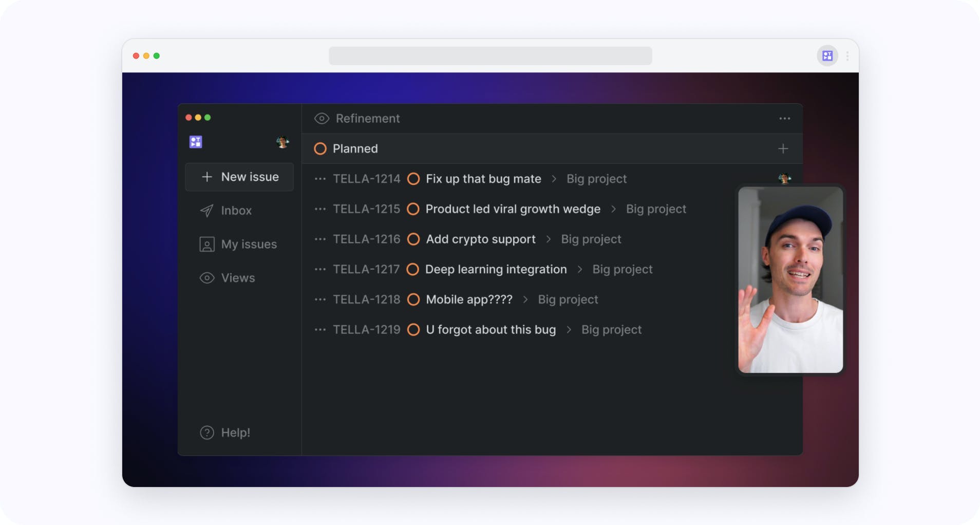The image size is (980, 525).
Task: Open the user avatar in sidebar
Action: pyautogui.click(x=282, y=142)
